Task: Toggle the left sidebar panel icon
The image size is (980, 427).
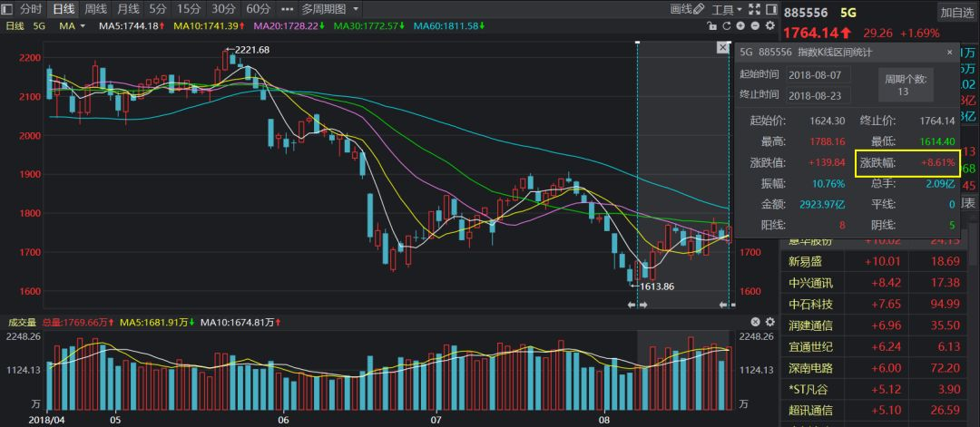Action: tap(7, 9)
